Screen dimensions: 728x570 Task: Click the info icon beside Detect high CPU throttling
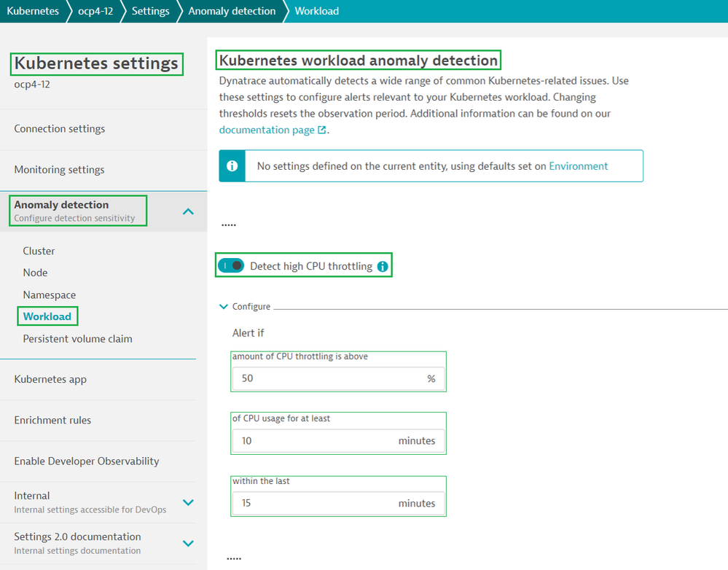coord(382,266)
